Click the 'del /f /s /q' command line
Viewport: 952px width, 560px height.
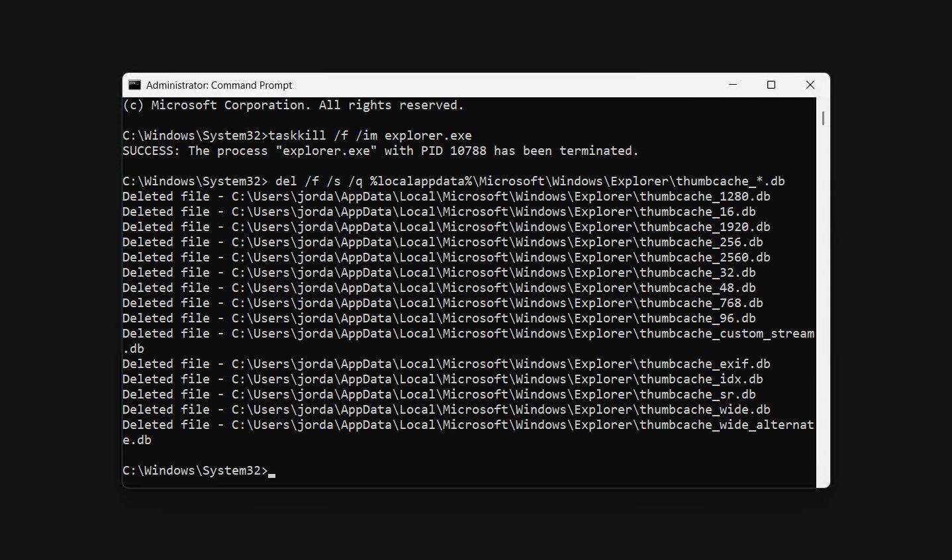[x=453, y=181]
